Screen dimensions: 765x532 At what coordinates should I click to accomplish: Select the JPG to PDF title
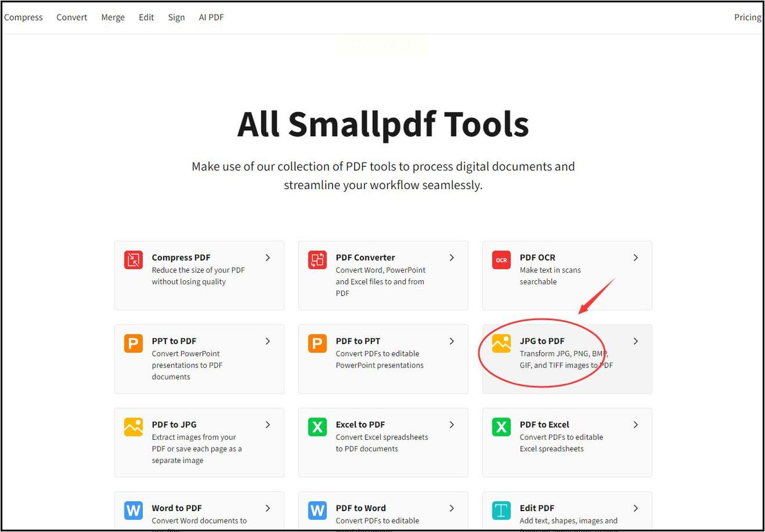click(x=542, y=341)
